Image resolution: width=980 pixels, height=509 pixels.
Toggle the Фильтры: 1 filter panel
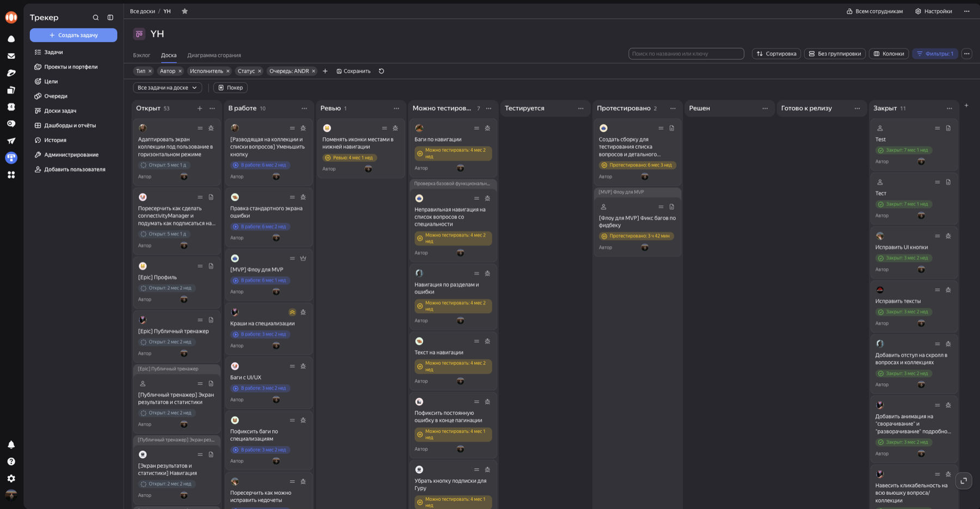[x=935, y=54]
